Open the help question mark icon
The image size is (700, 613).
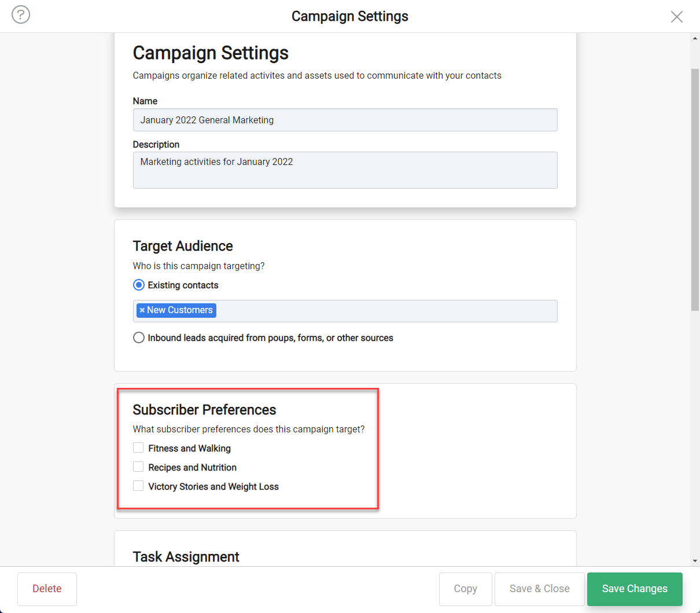pos(21,14)
